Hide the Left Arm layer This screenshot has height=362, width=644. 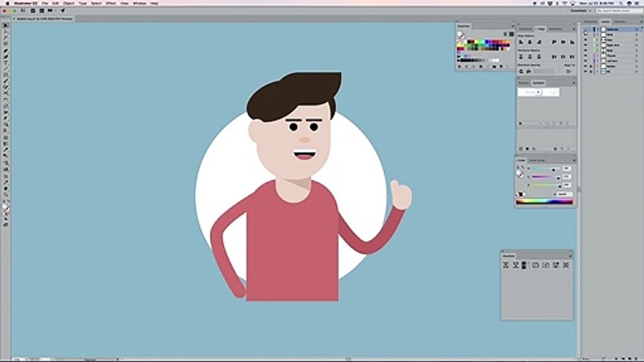pyautogui.click(x=585, y=61)
